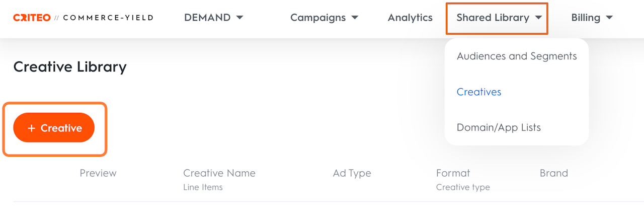Click the Shared Library nav label
This screenshot has height=209, width=644.
coord(493,18)
